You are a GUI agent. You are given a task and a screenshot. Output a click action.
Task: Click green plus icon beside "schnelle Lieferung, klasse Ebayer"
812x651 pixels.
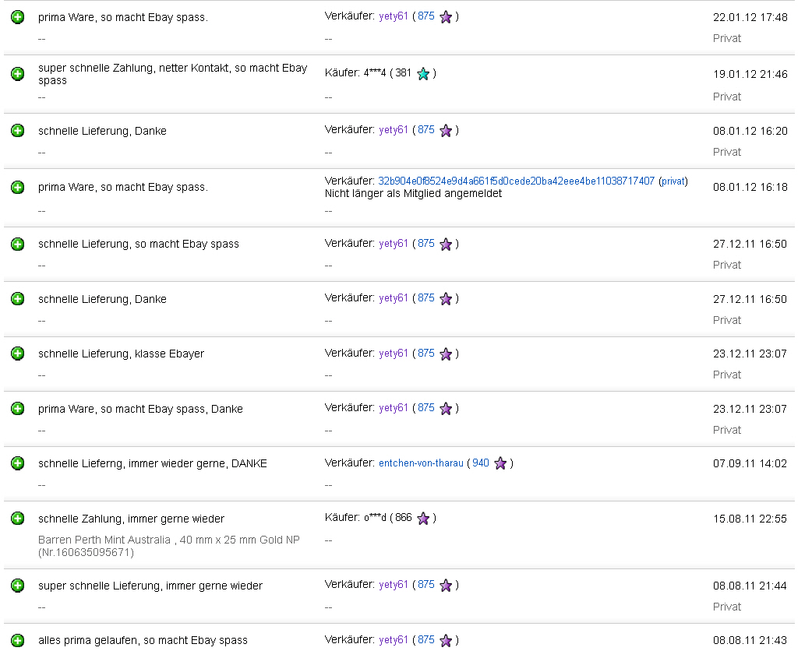17,354
